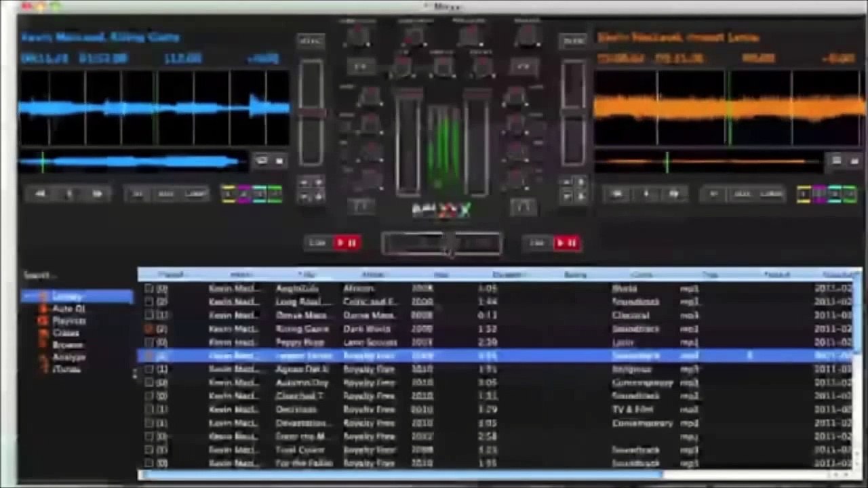The width and height of the screenshot is (868, 488).
Task: Enable headphone cue for right channel
Action: (523, 205)
